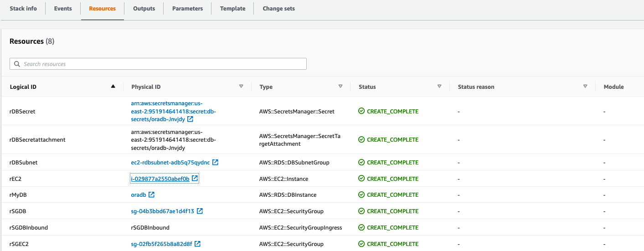This screenshot has height=251, width=644.
Task: Open external link icon next to ec2-rdbsubnet
Action: [216, 162]
